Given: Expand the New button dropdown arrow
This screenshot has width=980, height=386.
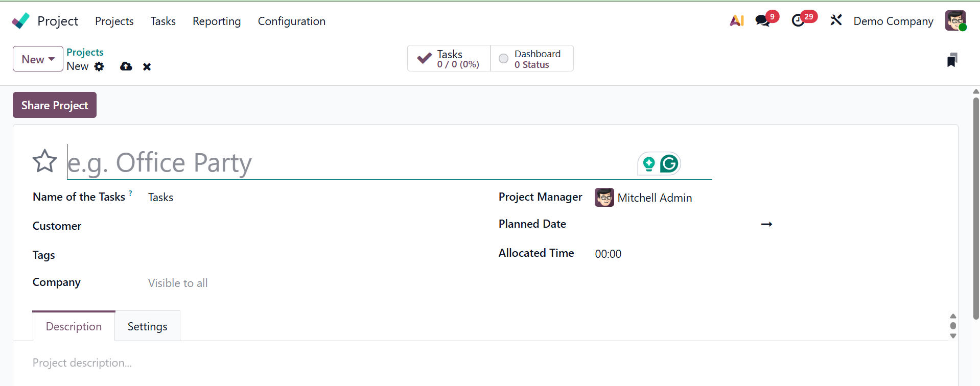Looking at the screenshot, I should [52, 59].
